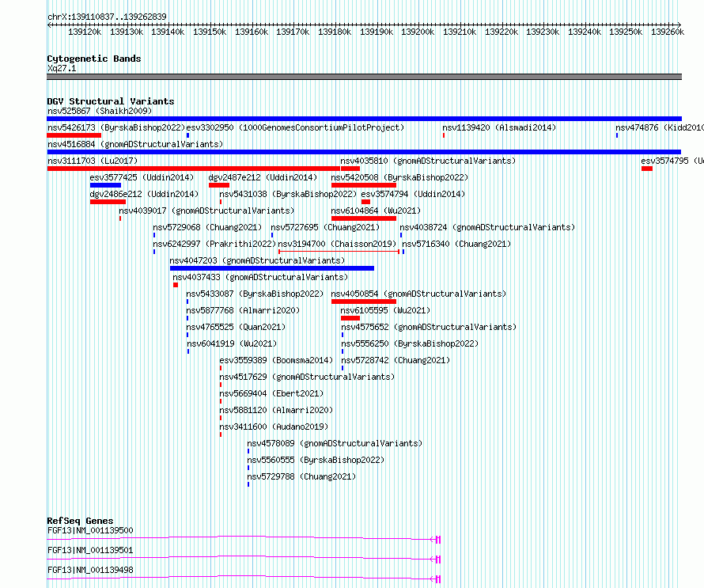This screenshot has width=704, height=588.
Task: Click nsv3411600 (Audano2019) label
Action: tap(274, 427)
